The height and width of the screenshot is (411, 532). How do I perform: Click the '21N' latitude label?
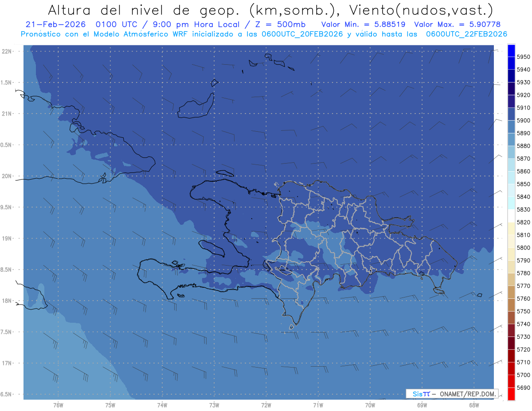tap(6, 114)
